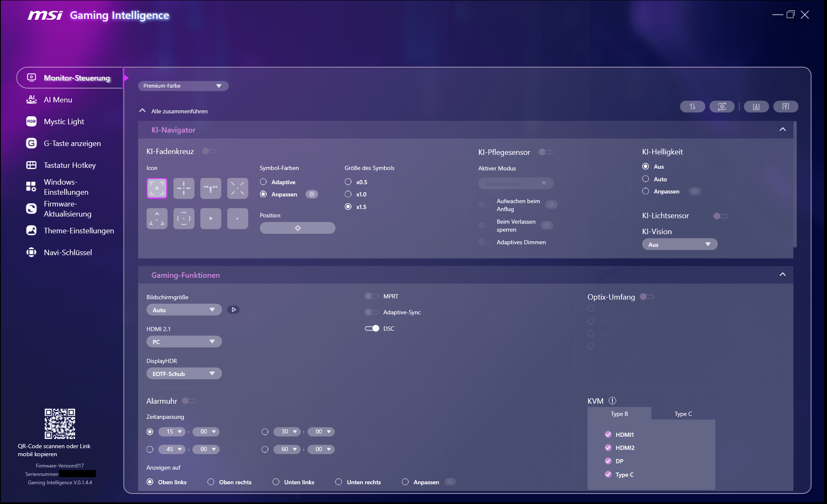Toggle the DSC switch off

coord(372,329)
